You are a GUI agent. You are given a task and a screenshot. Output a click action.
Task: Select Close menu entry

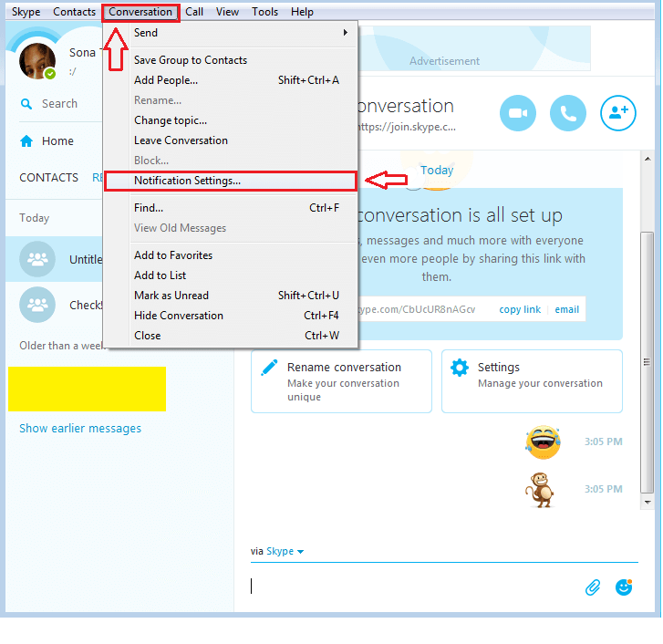[231, 336]
